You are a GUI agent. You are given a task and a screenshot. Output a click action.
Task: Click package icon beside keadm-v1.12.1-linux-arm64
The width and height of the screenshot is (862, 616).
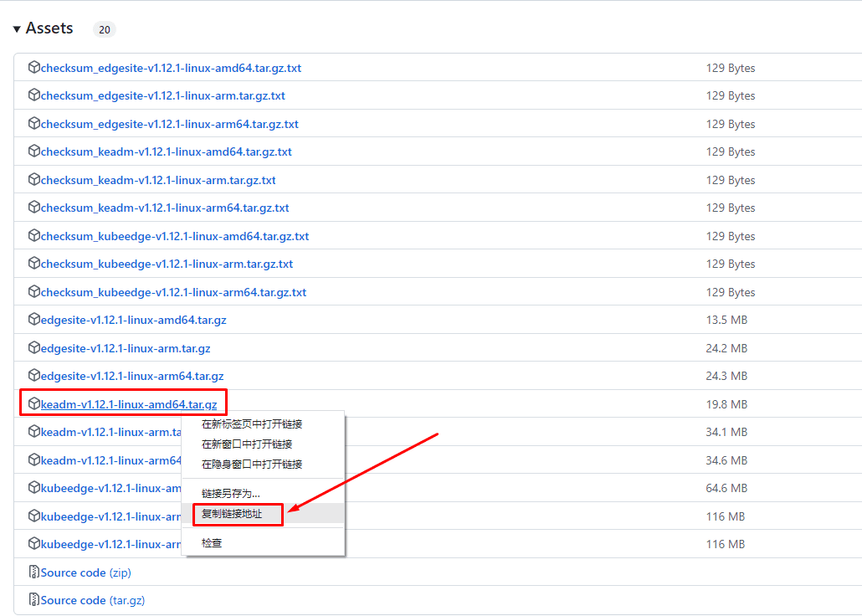(34, 459)
